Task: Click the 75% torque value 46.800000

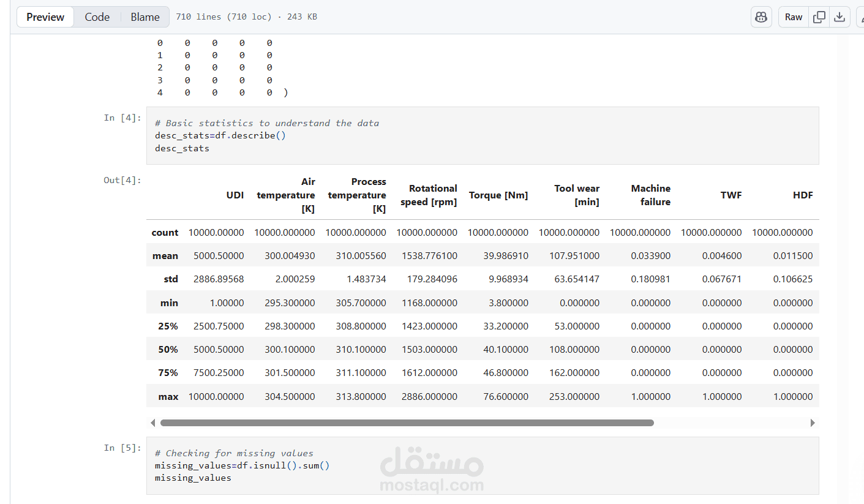Action: (x=506, y=373)
